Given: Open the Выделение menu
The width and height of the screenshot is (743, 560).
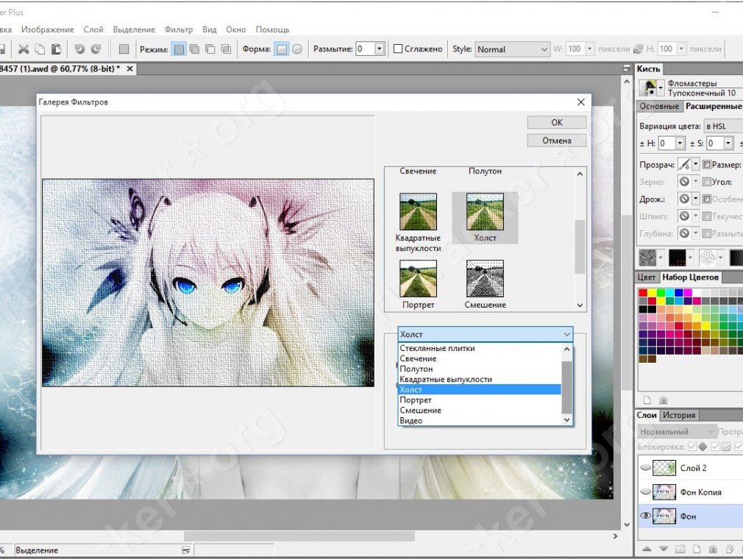Looking at the screenshot, I should (x=134, y=29).
